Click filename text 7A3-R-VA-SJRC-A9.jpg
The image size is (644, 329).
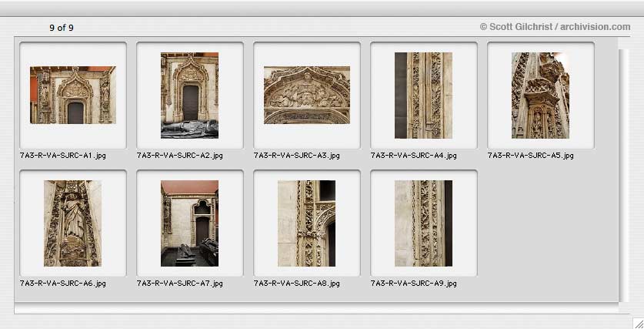pyautogui.click(x=414, y=284)
